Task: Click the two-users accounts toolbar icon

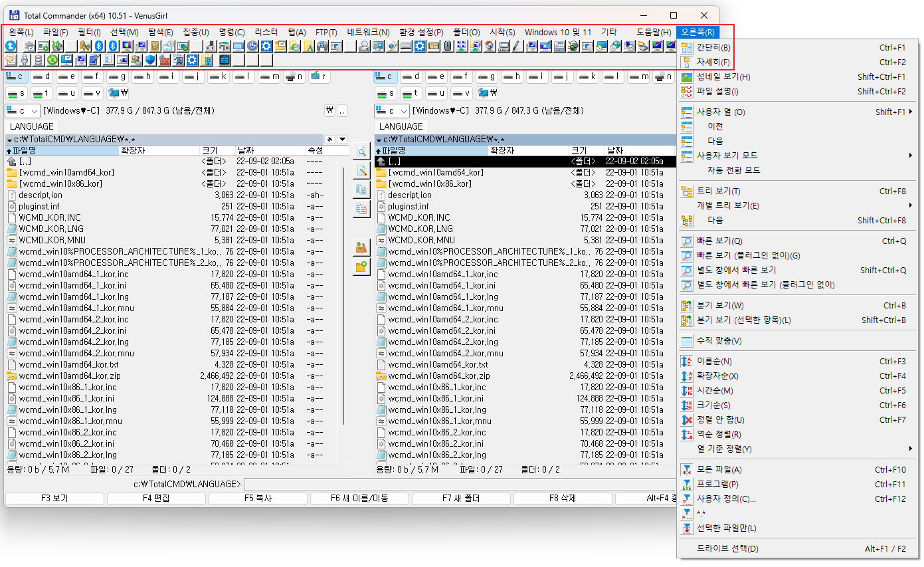Action: pos(136,60)
